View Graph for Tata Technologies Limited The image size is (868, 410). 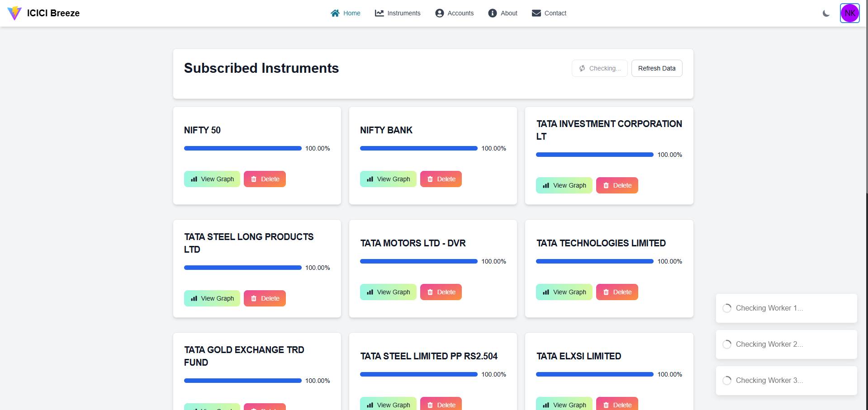tap(564, 292)
